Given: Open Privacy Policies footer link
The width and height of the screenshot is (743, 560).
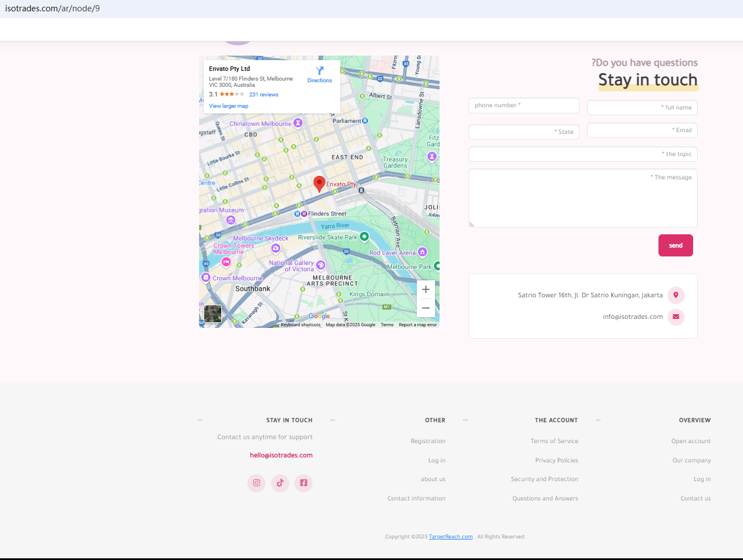Looking at the screenshot, I should (x=556, y=460).
